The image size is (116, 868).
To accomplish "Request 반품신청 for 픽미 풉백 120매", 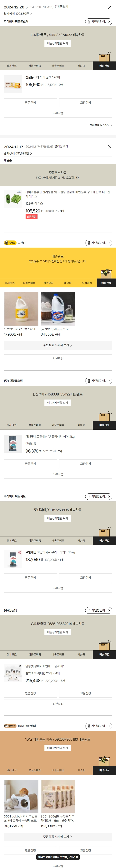I will (30, 103).
